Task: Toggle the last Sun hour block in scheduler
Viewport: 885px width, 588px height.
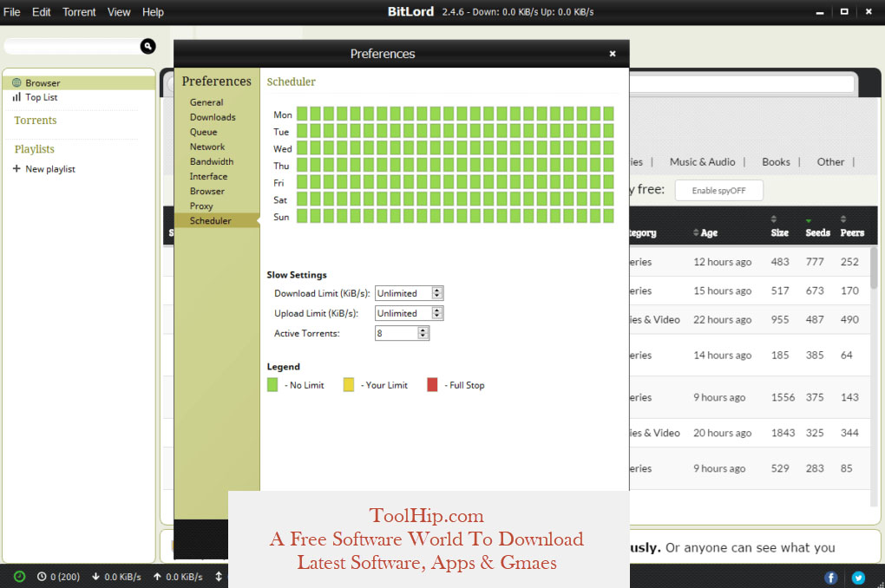Action: [x=608, y=216]
